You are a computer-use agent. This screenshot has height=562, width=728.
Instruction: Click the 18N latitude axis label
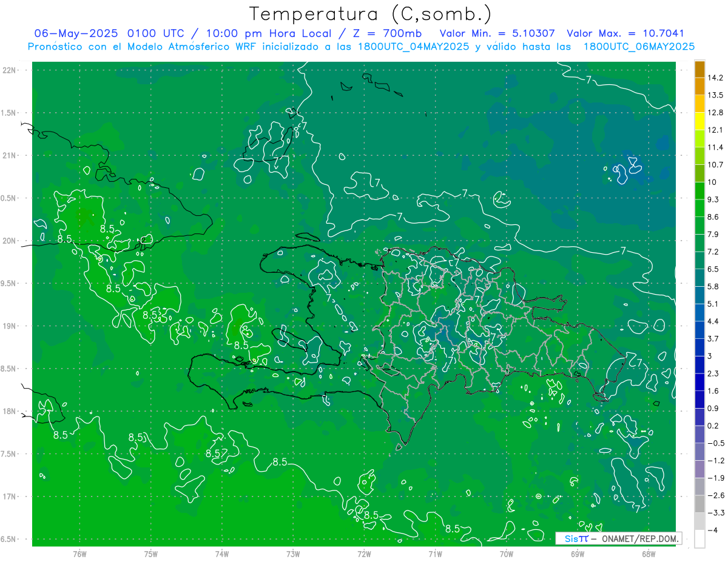9,412
